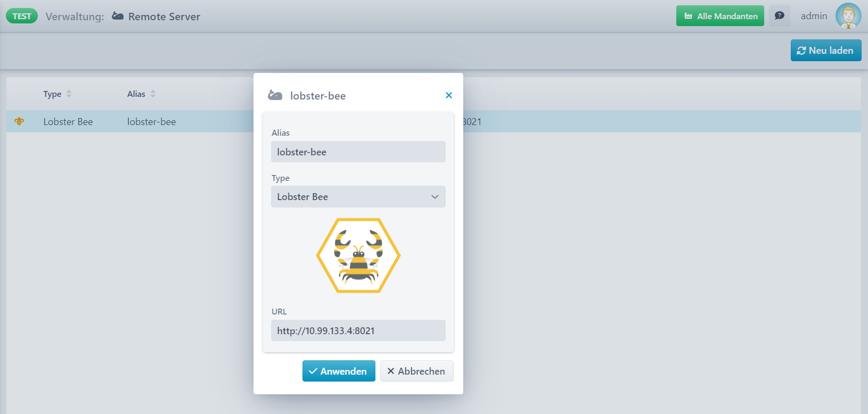The height and width of the screenshot is (414, 868).
Task: Open the Type dropdown showing Lobster Bee
Action: click(x=358, y=197)
